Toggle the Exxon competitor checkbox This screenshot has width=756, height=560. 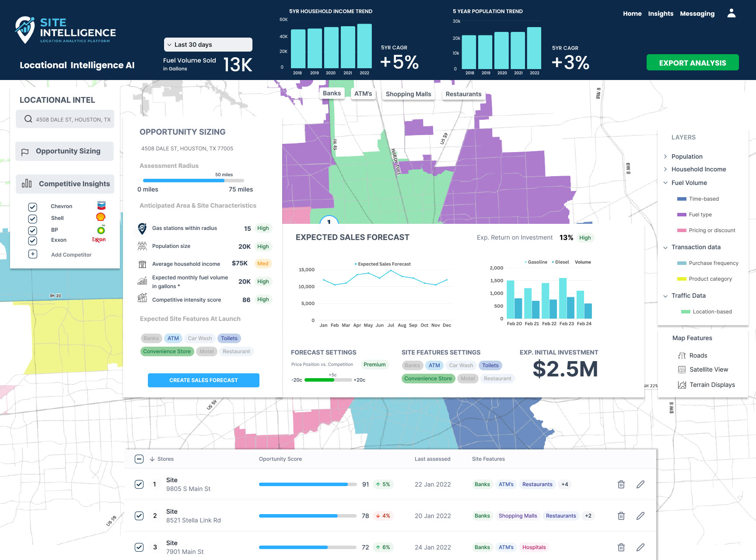[x=32, y=240]
